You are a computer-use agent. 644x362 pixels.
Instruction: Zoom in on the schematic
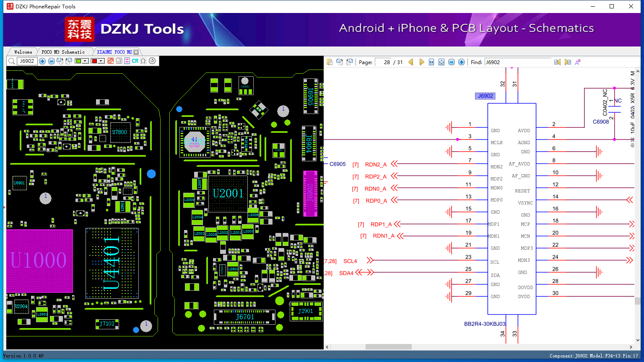coord(462,62)
